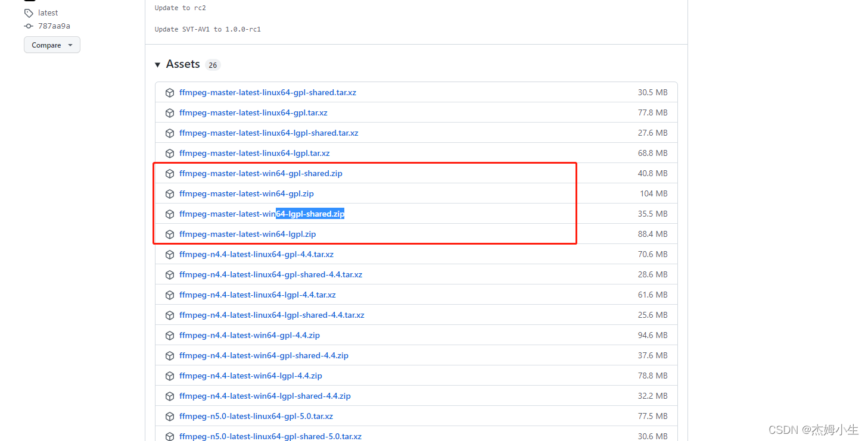Image resolution: width=868 pixels, height=441 pixels.
Task: Click package icon beside ffmpeg-master-latest-linux64-gpl-shared.tar.xz
Action: tap(170, 93)
